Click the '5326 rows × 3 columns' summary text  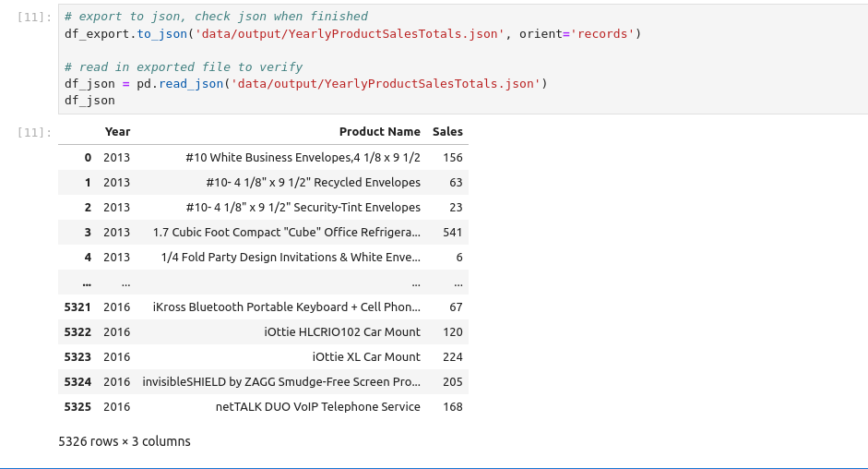pos(125,441)
